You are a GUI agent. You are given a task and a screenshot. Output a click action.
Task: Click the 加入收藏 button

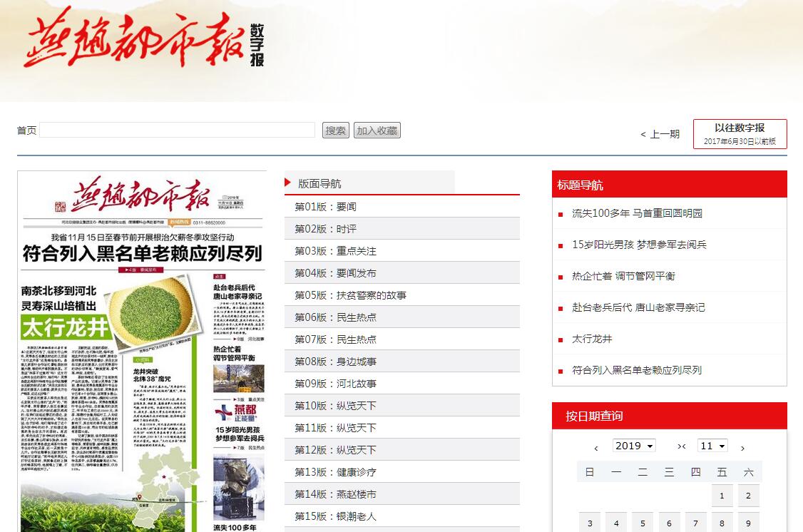point(377,131)
